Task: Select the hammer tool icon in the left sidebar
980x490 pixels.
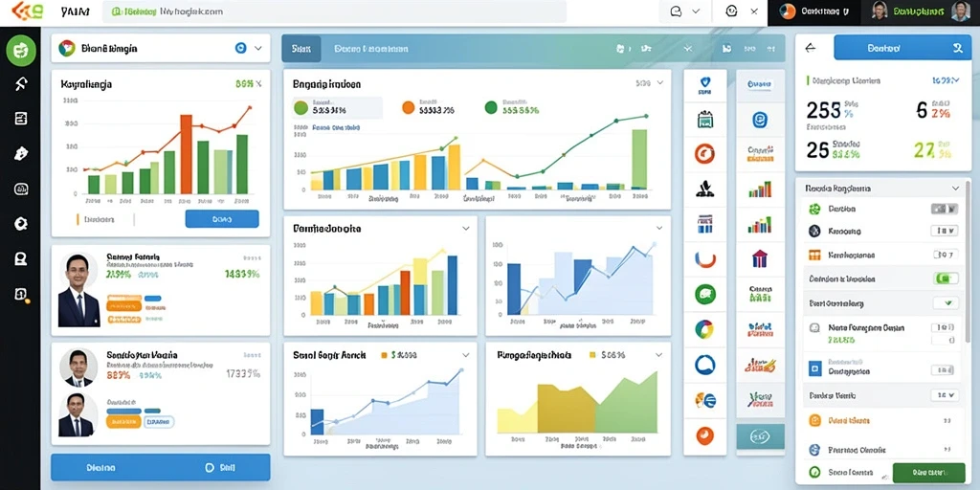Action: point(21,84)
